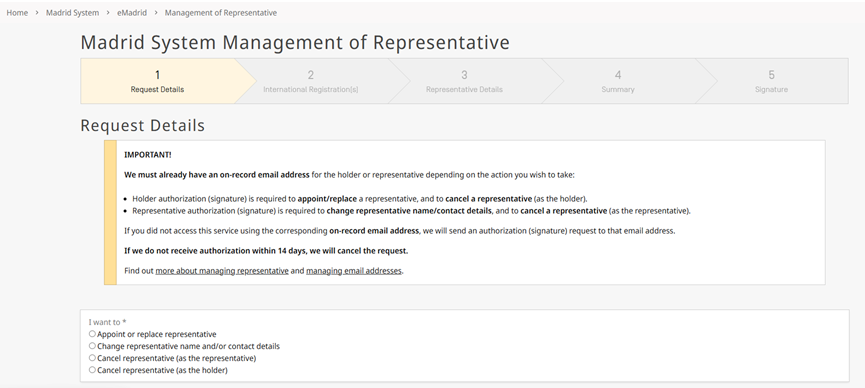Select Change representative name and/or contact details

coord(92,346)
